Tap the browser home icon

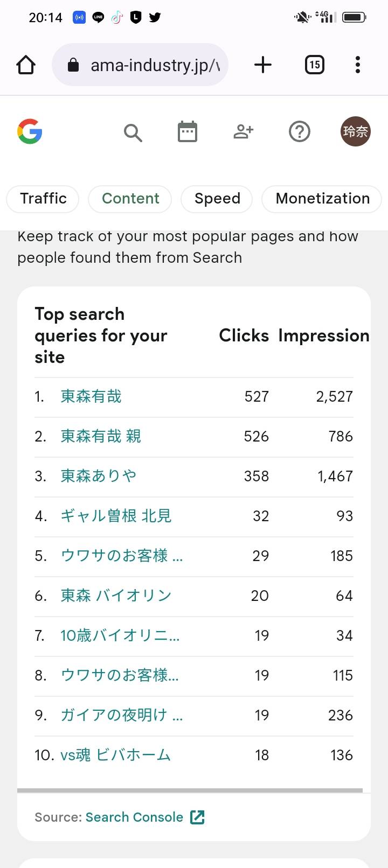(26, 65)
